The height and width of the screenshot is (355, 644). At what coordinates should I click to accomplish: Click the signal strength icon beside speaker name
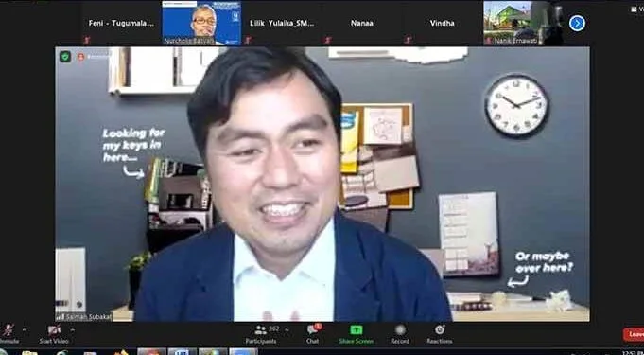pyautogui.click(x=61, y=317)
